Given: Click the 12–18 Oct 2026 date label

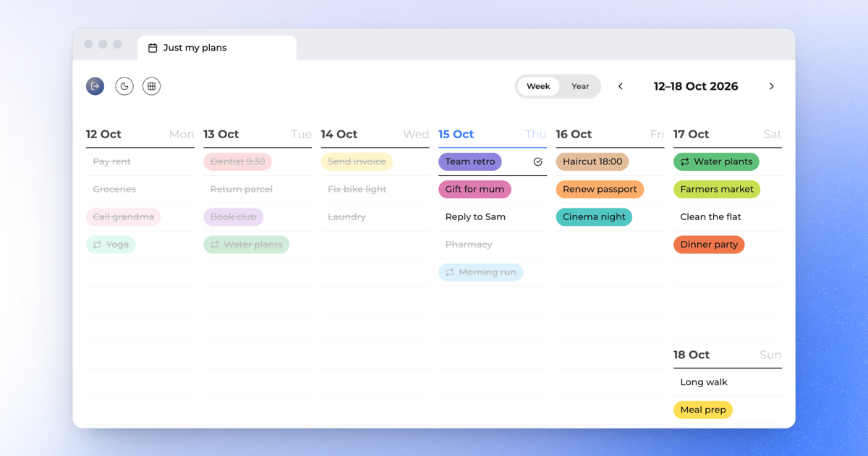Looking at the screenshot, I should pyautogui.click(x=696, y=86).
